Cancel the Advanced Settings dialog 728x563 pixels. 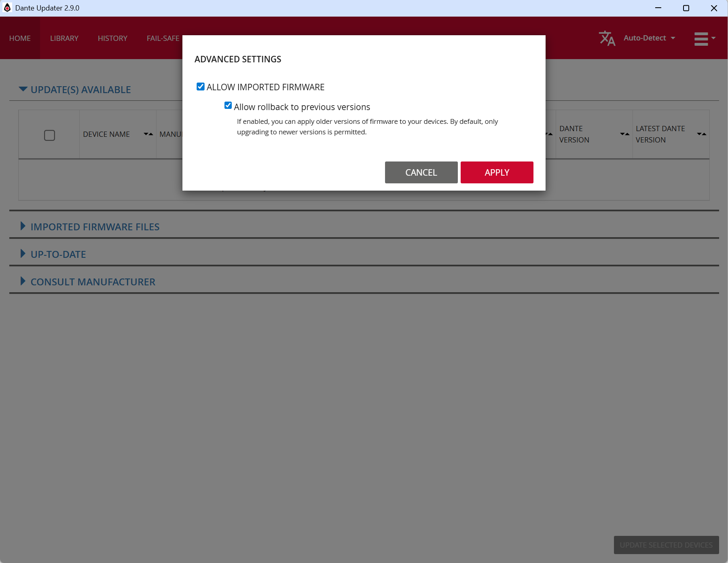coord(421,172)
